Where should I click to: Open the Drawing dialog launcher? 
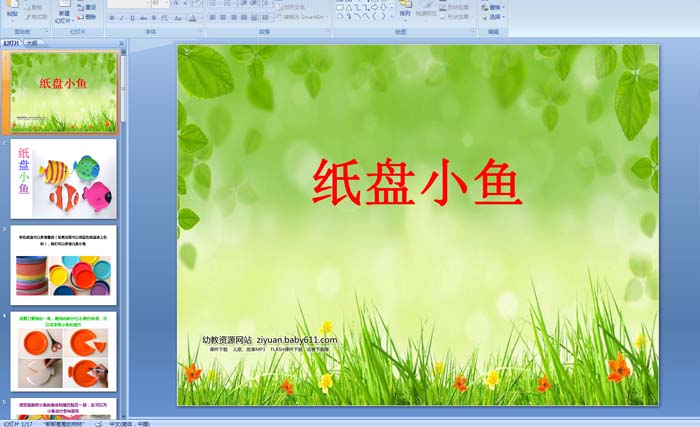tap(473, 30)
